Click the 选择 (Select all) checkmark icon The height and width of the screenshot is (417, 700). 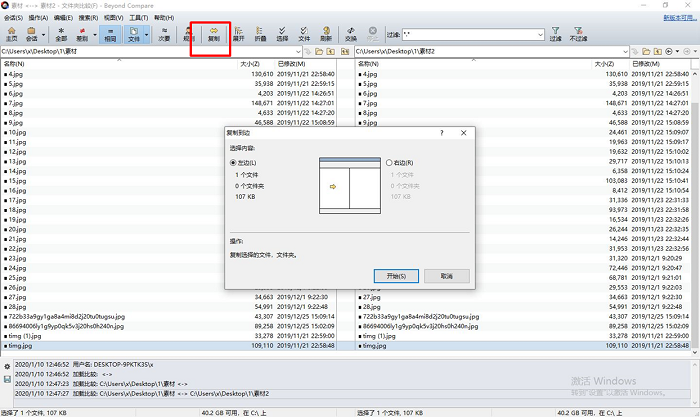tap(282, 34)
